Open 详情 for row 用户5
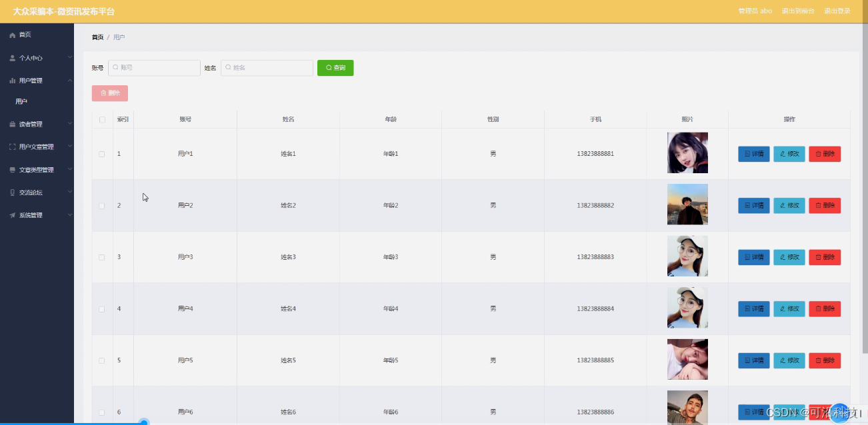 pyautogui.click(x=754, y=360)
